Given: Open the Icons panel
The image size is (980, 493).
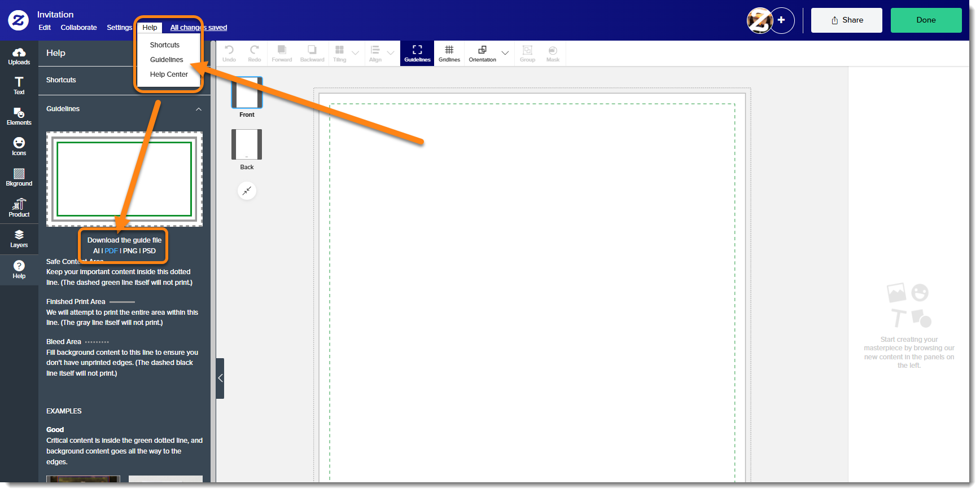Looking at the screenshot, I should pos(19,147).
